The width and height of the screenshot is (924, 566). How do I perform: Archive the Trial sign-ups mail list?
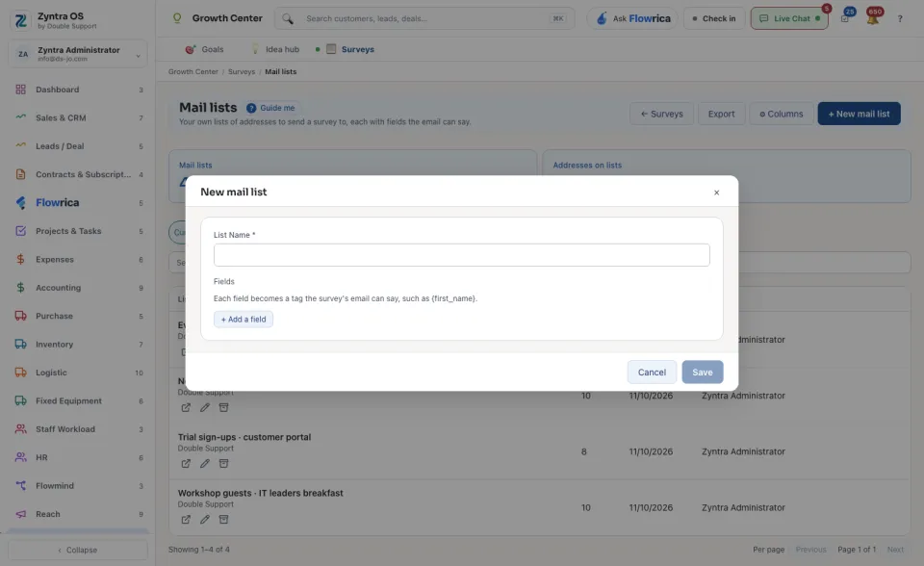(224, 463)
